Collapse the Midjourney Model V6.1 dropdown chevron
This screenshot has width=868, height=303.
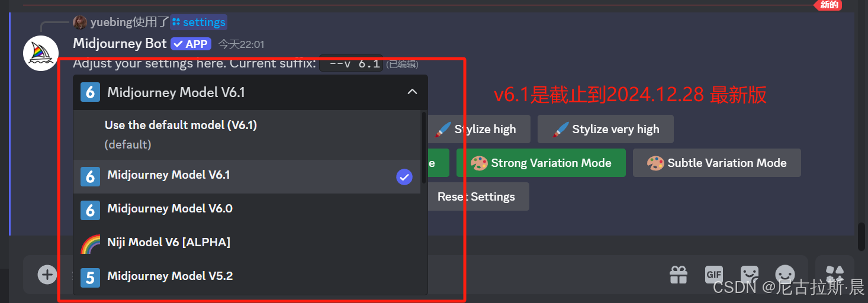412,92
